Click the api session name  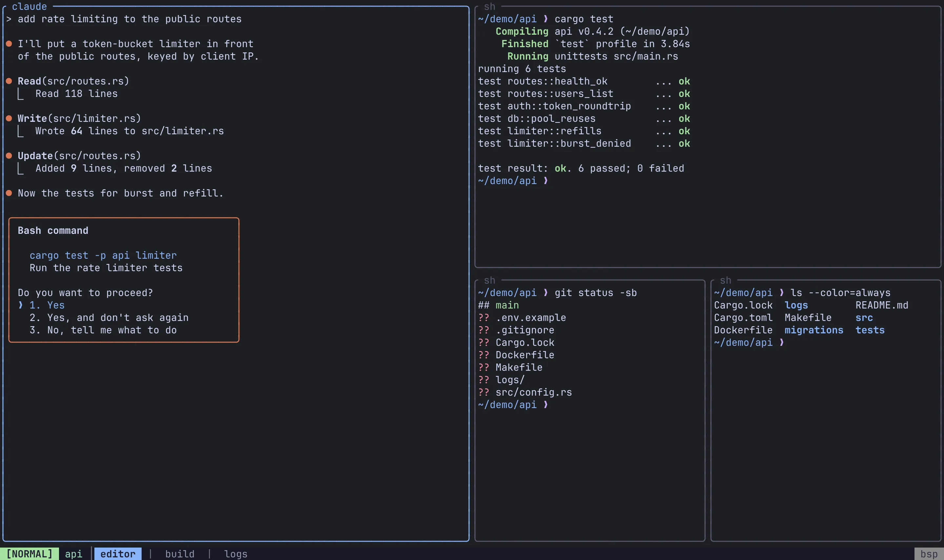(74, 553)
